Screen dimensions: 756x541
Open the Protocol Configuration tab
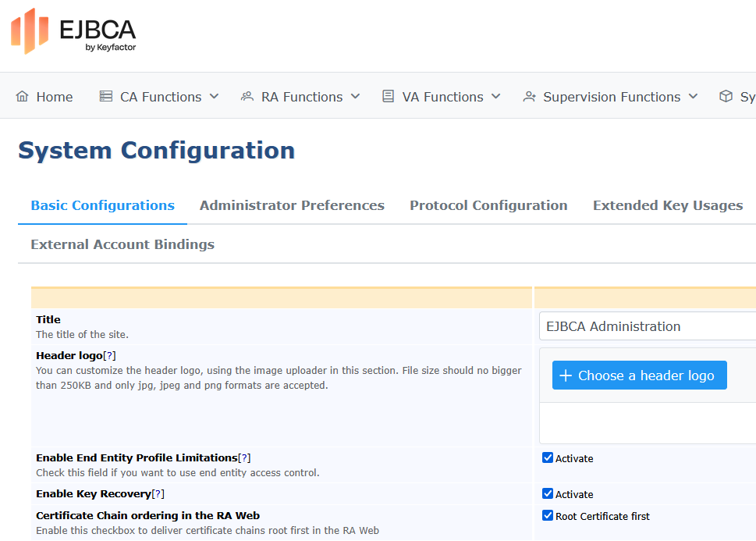(488, 205)
